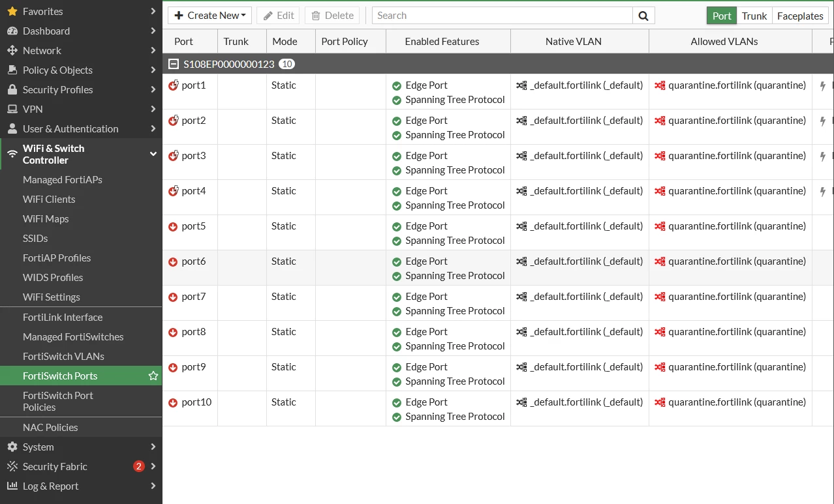Toggle favorite star on FortiSwitch Ports

[153, 376]
